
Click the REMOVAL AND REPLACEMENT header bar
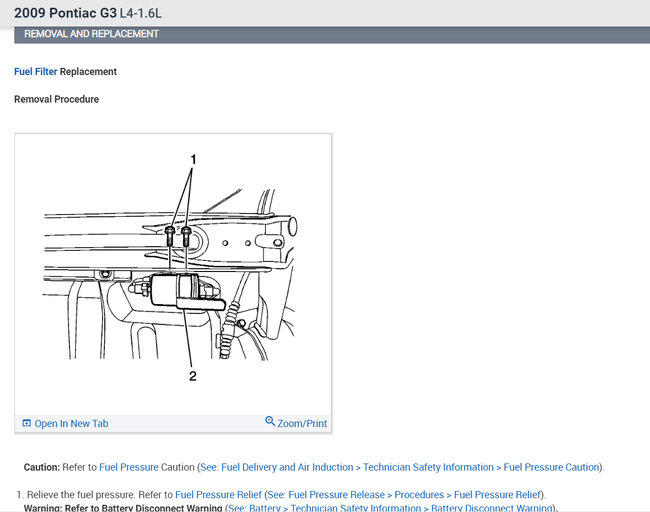(332, 34)
